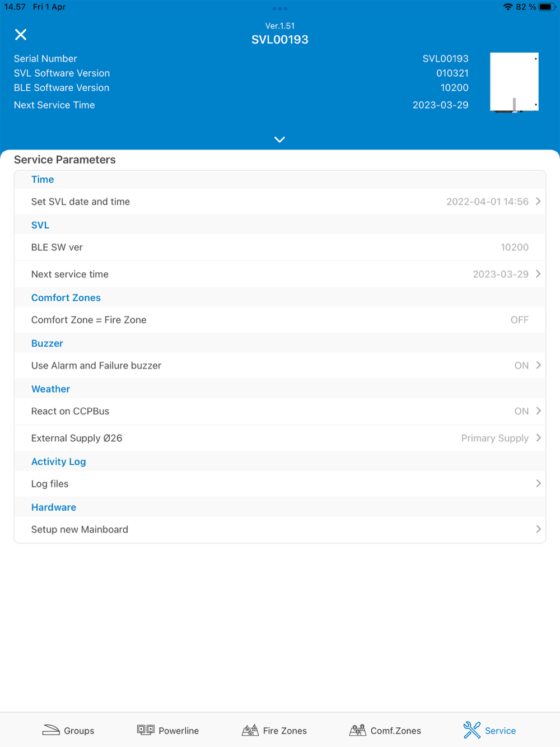Tap chevron on Setup new Mainboard row
The image size is (560, 747).
click(x=538, y=529)
